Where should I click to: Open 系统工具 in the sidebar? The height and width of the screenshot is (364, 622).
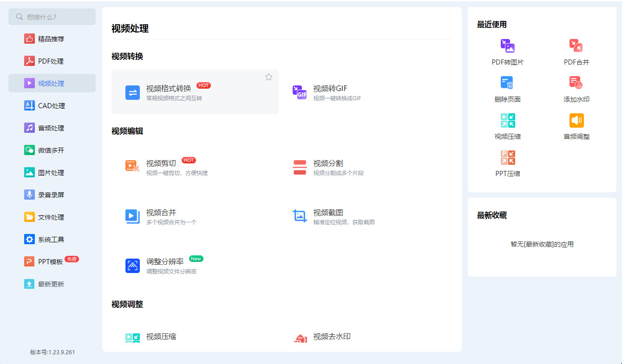(52, 240)
